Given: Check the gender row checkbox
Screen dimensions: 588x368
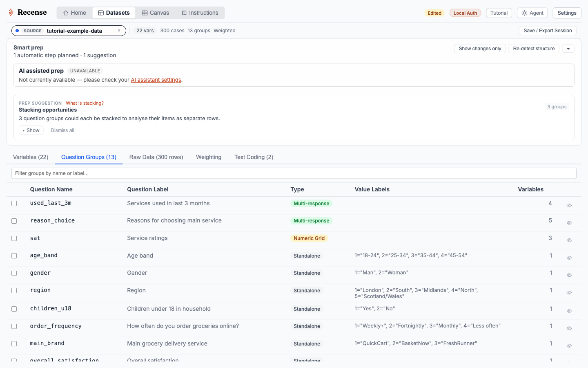Looking at the screenshot, I should pyautogui.click(x=14, y=273).
